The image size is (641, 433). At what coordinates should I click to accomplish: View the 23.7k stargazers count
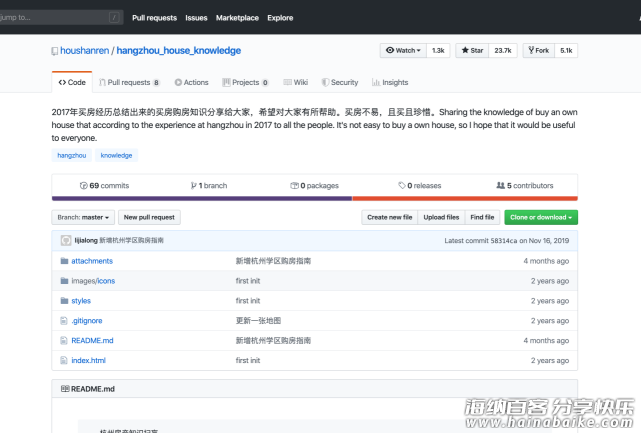coord(503,50)
